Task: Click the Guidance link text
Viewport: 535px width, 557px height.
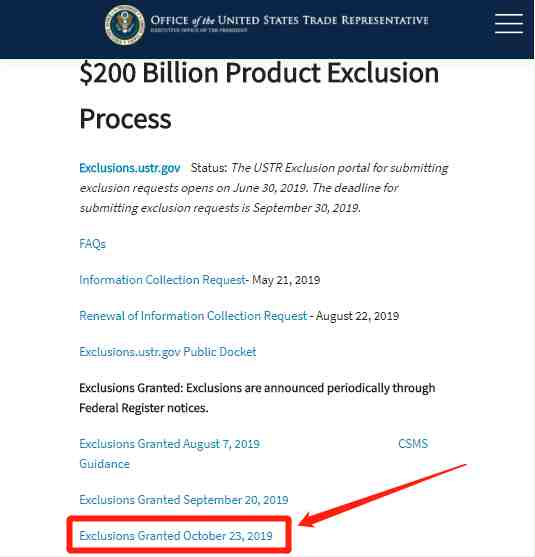Action: [x=104, y=464]
